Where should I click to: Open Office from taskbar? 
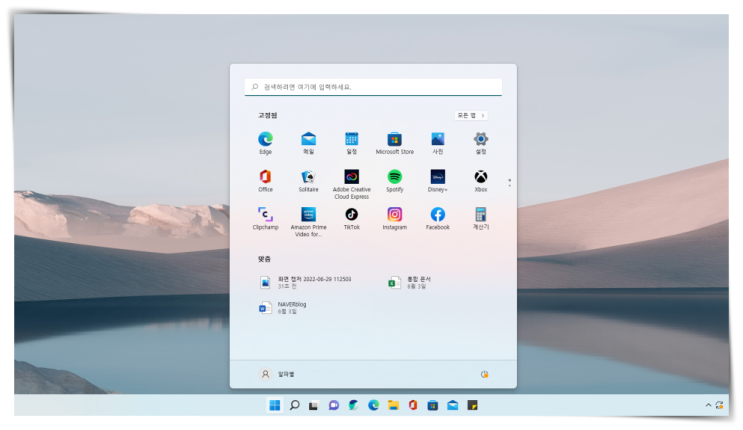(x=413, y=405)
